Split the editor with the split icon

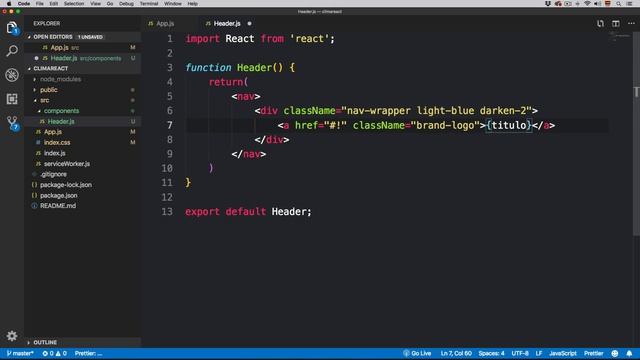616,24
